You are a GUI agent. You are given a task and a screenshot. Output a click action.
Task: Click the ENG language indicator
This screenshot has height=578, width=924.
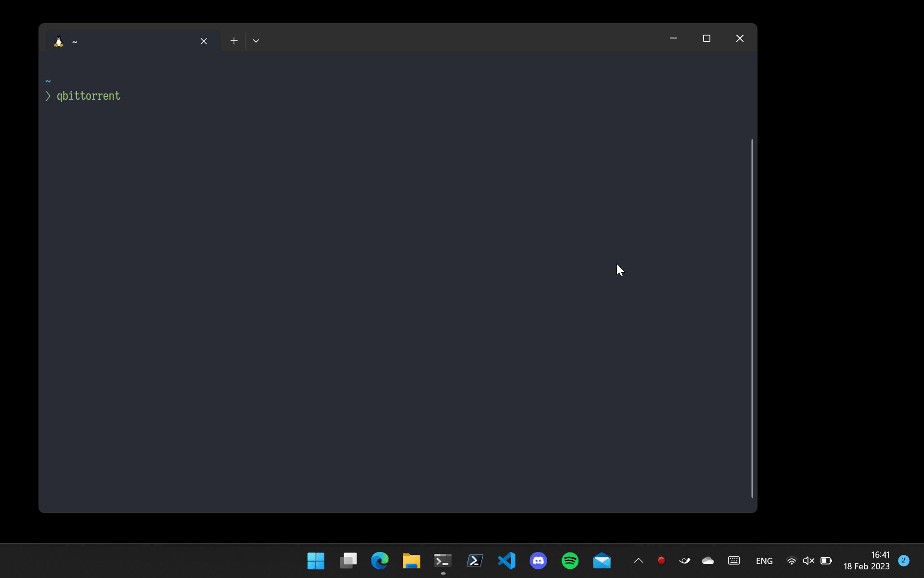(x=764, y=561)
